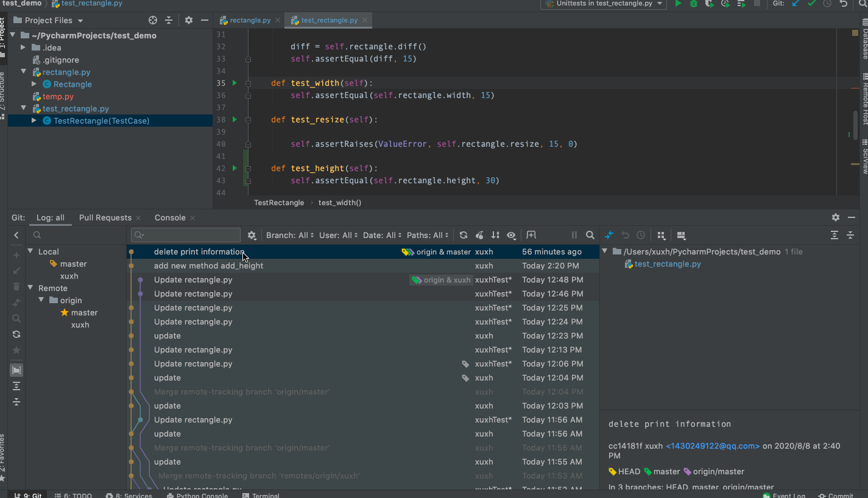Expand the .idea folder in the project tree
Viewport: 868px width, 498px height.
pyautogui.click(x=23, y=47)
